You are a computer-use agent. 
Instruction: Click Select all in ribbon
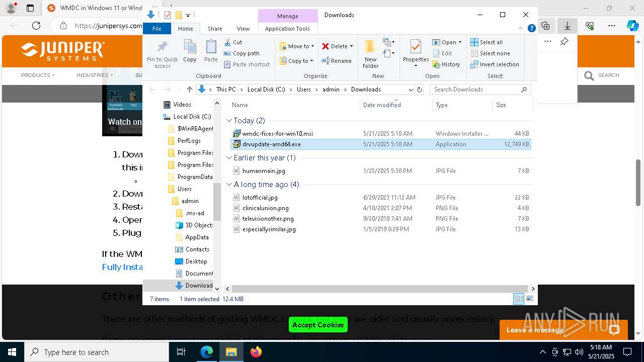point(487,42)
